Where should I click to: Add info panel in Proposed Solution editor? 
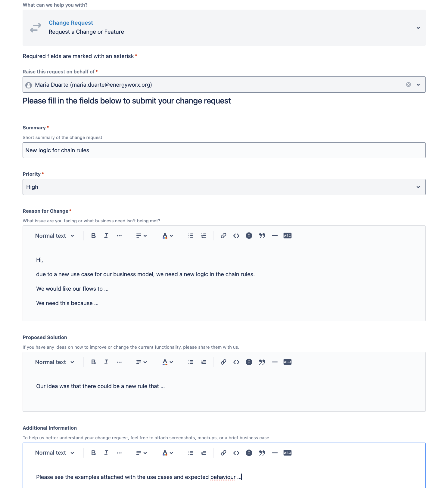[x=249, y=362]
